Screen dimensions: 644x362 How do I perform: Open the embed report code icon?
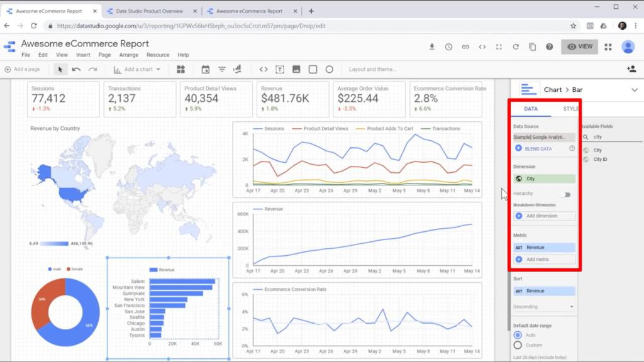(482, 47)
